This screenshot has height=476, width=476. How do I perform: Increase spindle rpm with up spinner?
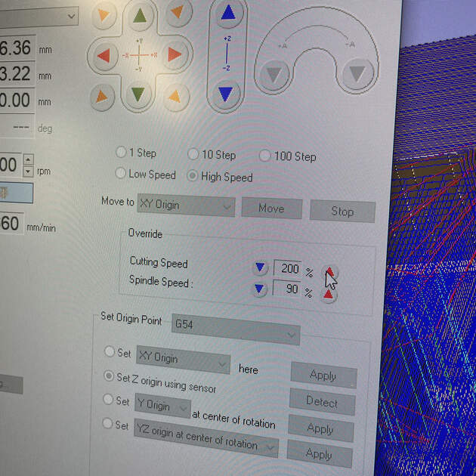29,159
